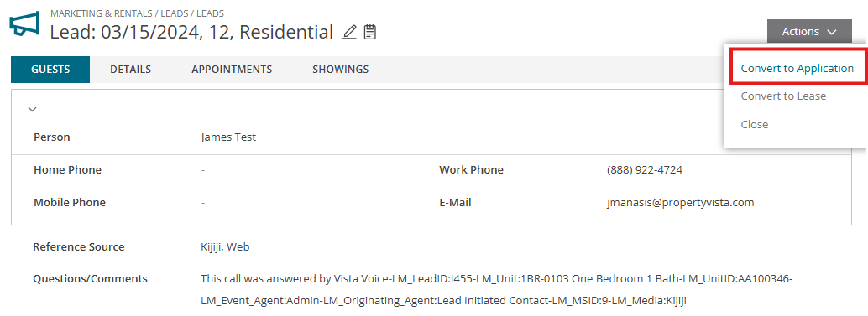Switch to the Guests tab
Viewport: 868px width, 316px height.
[x=50, y=70]
